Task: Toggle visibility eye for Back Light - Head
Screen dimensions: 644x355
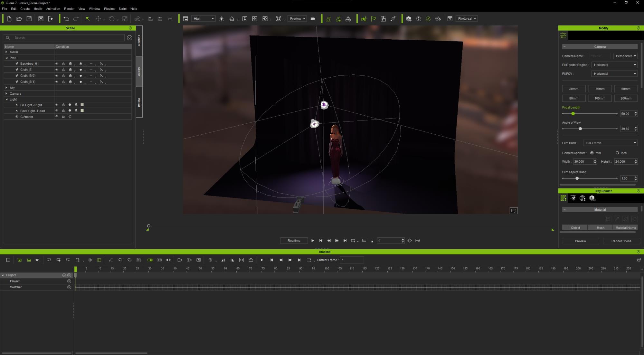Action: click(57, 110)
